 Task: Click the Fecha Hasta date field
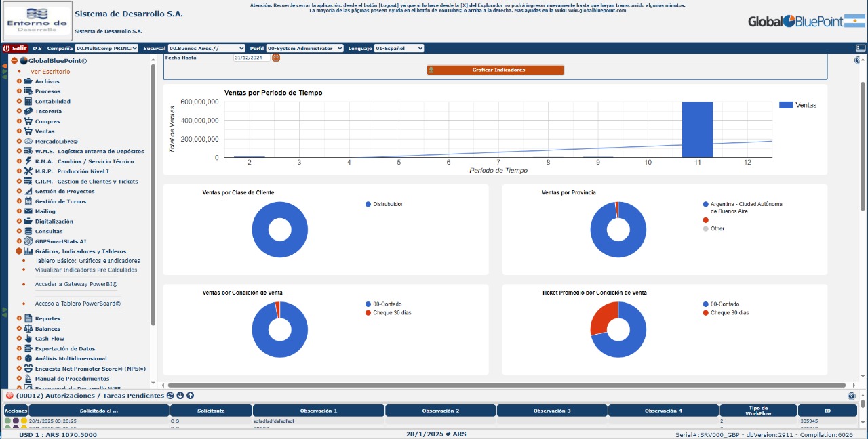click(x=252, y=58)
